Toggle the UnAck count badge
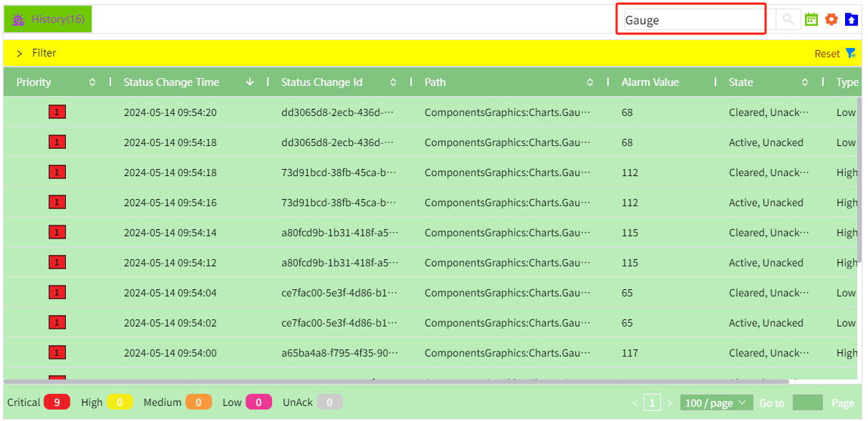This screenshot has height=421, width=868. [x=329, y=402]
